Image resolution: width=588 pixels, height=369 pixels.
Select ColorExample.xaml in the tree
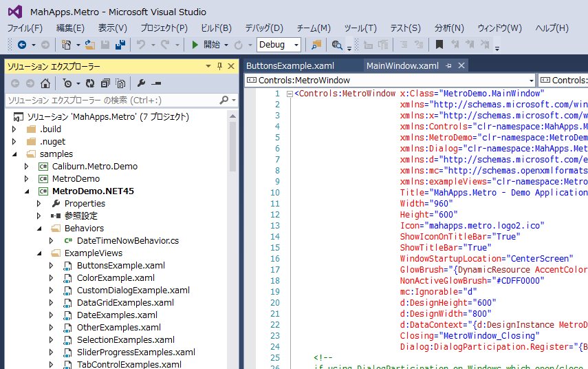coord(116,277)
